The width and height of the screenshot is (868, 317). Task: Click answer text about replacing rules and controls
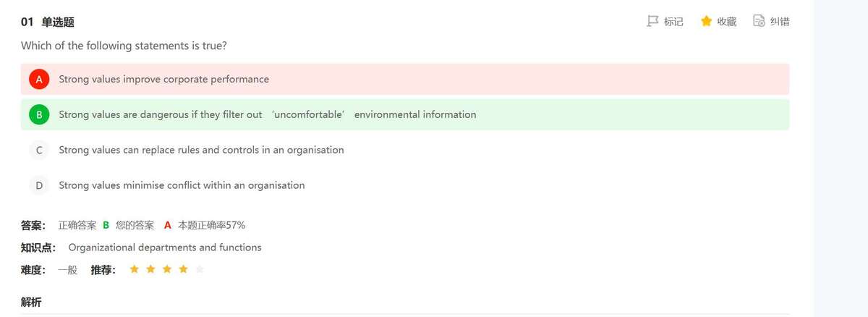point(201,150)
